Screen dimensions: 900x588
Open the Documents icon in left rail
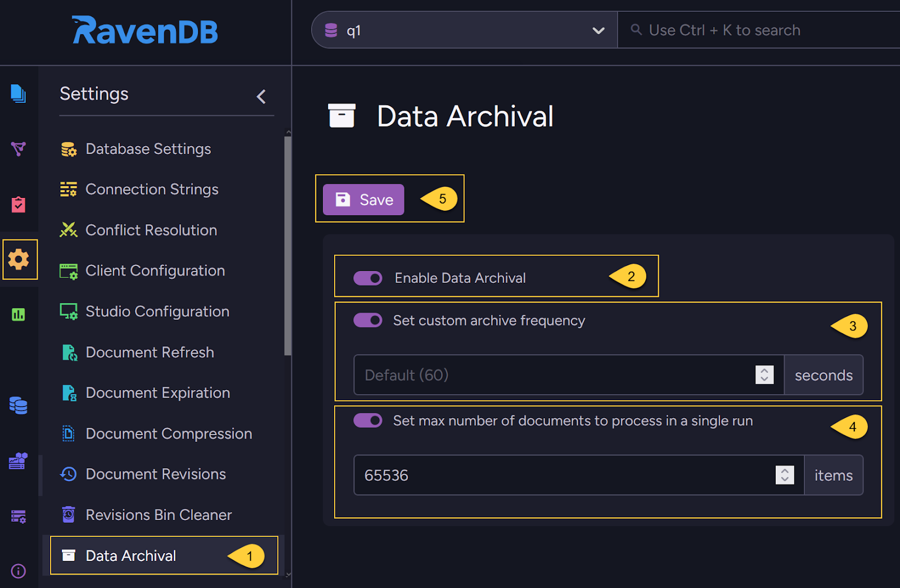coord(18,93)
